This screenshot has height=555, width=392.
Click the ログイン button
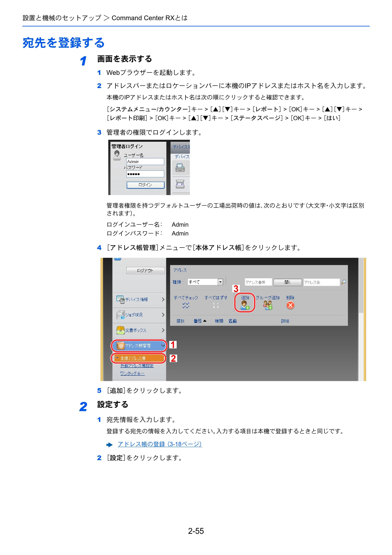(x=145, y=185)
